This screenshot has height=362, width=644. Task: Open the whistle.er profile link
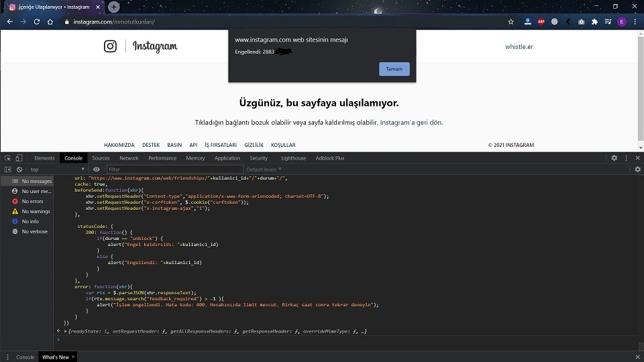coord(519,47)
